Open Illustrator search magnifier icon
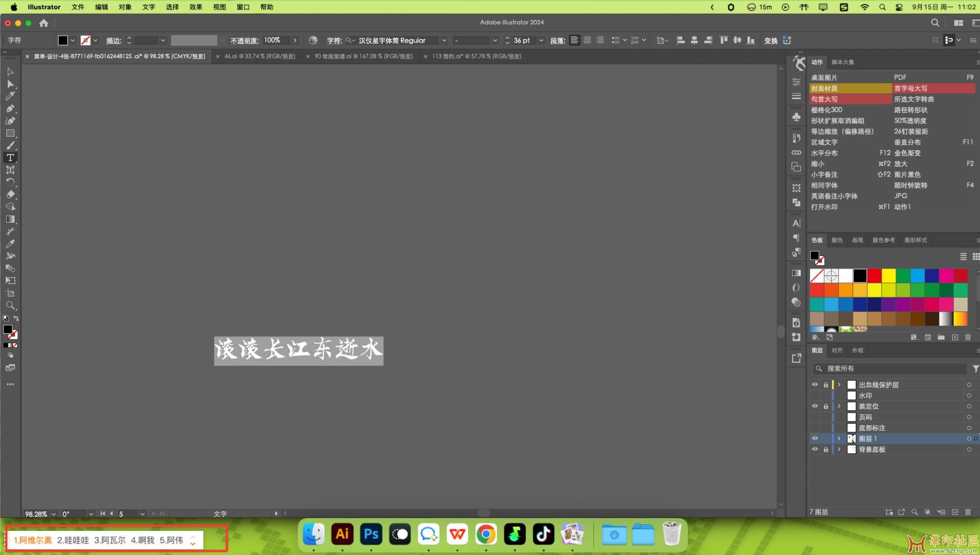The image size is (980, 555). point(935,23)
